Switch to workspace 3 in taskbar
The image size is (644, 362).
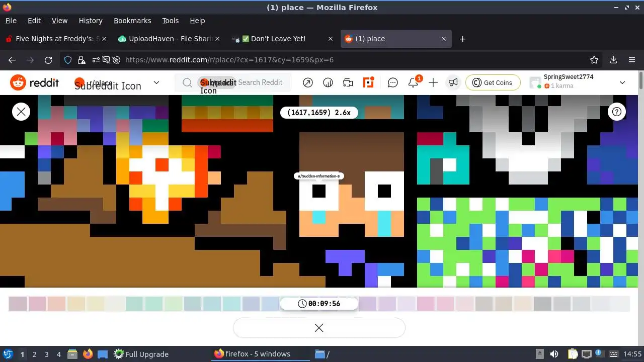[x=46, y=354]
